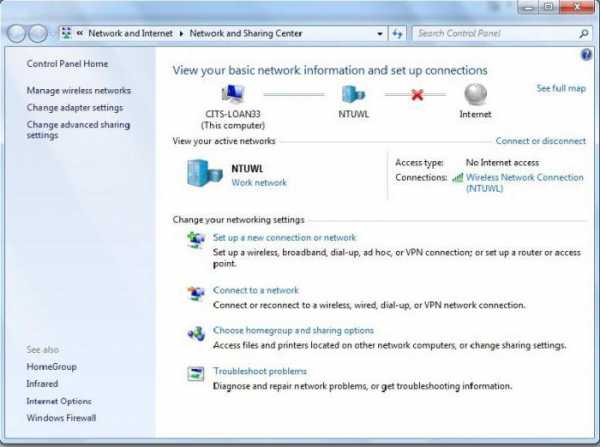Open the arrow after Network and Internet
The image size is (600, 447).
(x=181, y=34)
